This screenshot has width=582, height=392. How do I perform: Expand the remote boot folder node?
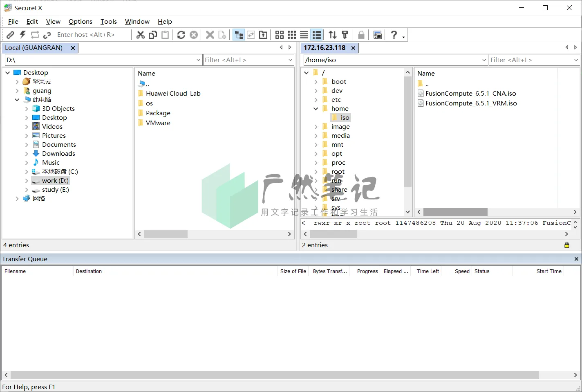point(316,82)
